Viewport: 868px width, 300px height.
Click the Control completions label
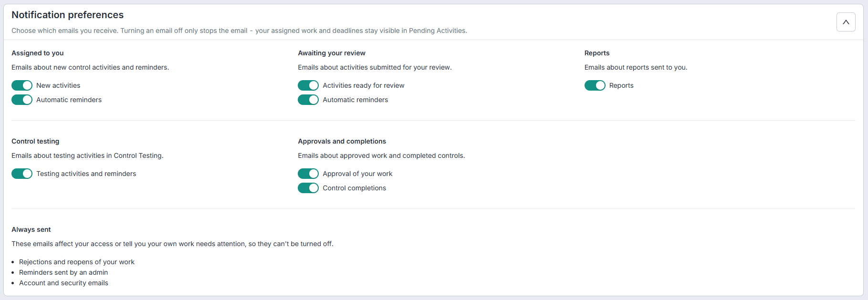[355, 188]
